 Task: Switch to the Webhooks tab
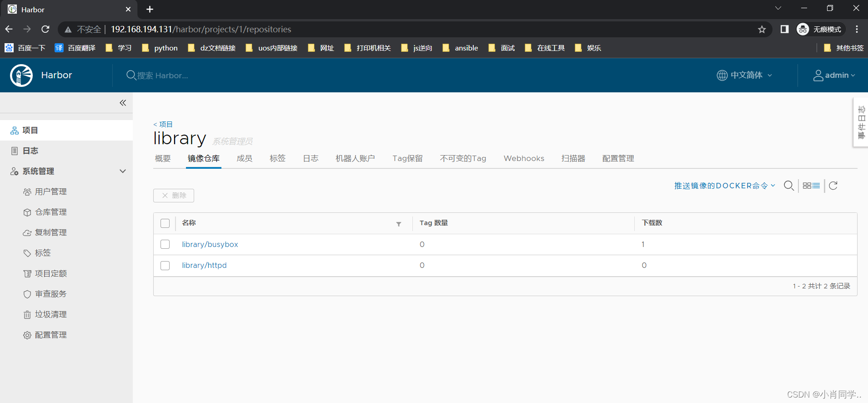524,158
